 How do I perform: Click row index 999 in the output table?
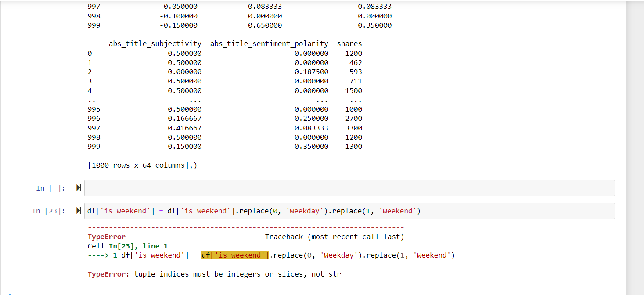pyautogui.click(x=93, y=146)
